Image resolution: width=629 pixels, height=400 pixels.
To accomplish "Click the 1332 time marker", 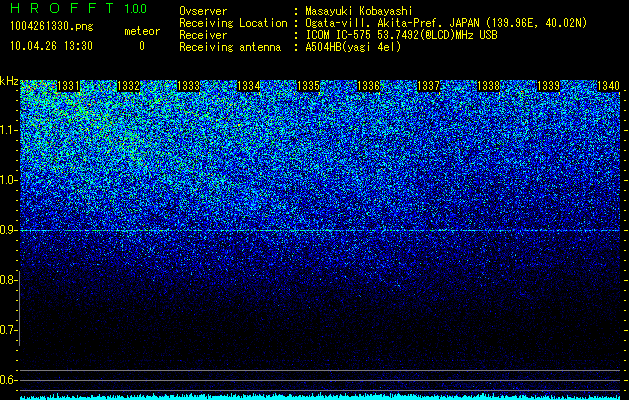I will (128, 86).
